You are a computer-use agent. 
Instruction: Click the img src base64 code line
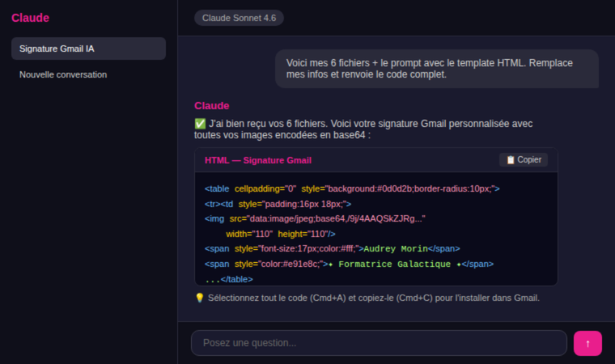point(315,218)
